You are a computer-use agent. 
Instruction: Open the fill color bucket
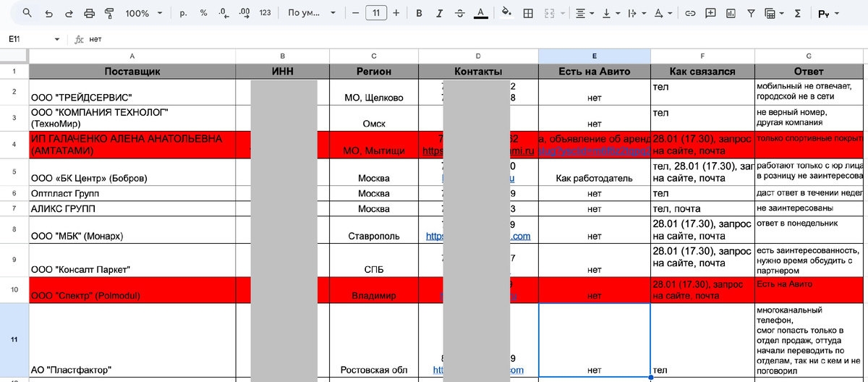click(x=506, y=13)
